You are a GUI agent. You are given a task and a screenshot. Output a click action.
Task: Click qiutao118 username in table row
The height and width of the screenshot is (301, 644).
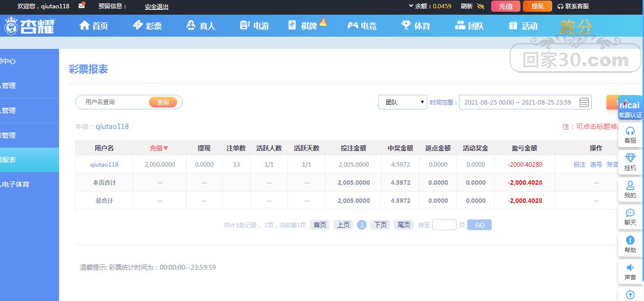click(104, 165)
